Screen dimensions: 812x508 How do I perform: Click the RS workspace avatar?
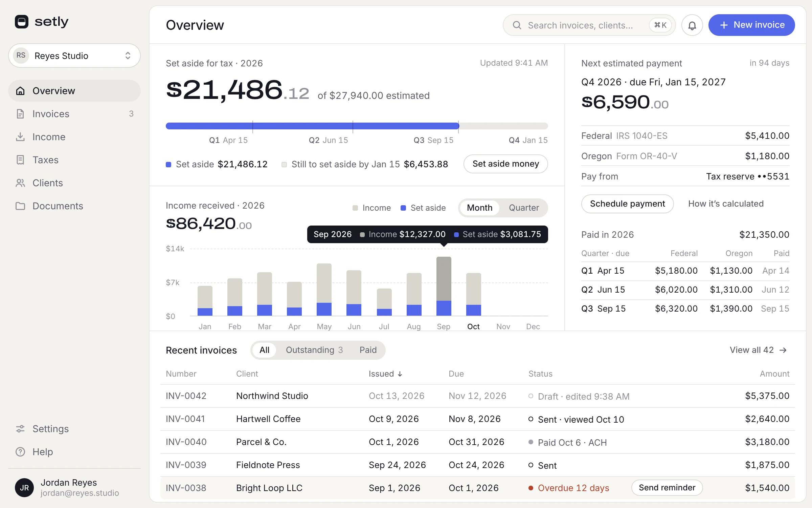21,56
